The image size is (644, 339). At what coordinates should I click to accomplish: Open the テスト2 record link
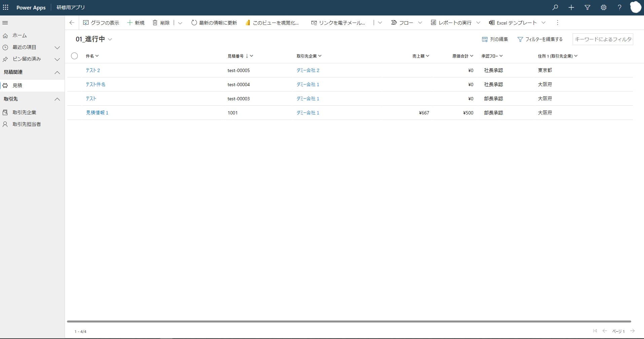click(x=93, y=70)
